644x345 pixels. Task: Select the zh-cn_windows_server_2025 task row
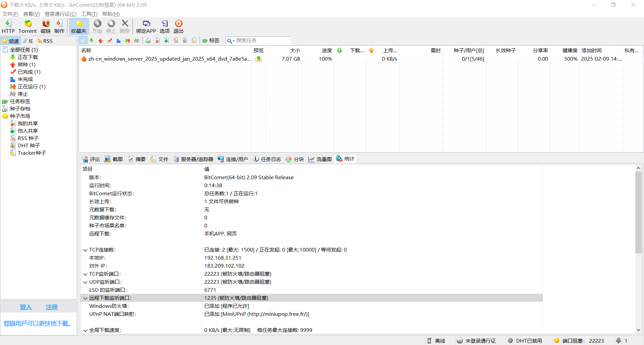click(361, 59)
